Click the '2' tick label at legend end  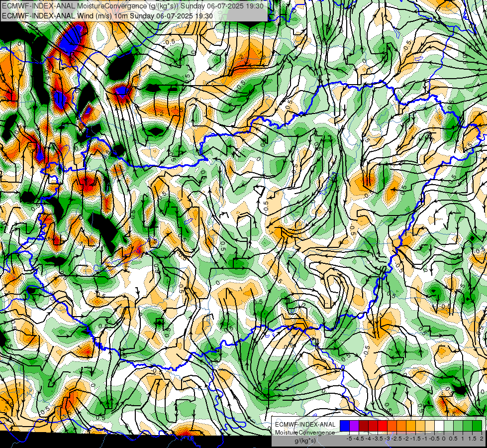point(482,439)
